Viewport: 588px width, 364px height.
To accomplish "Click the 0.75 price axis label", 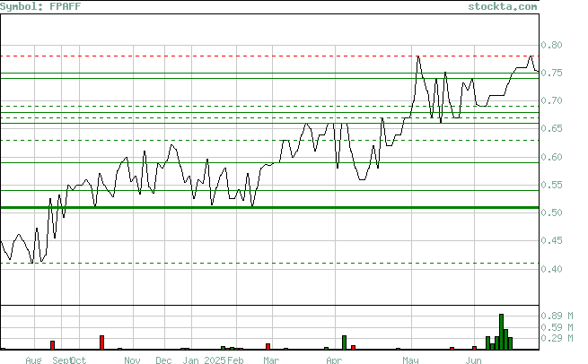I will [x=551, y=73].
